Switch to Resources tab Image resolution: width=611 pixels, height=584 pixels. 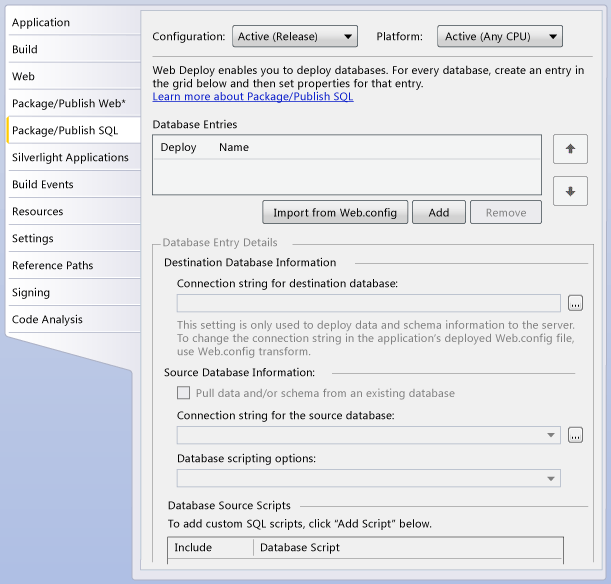[74, 211]
